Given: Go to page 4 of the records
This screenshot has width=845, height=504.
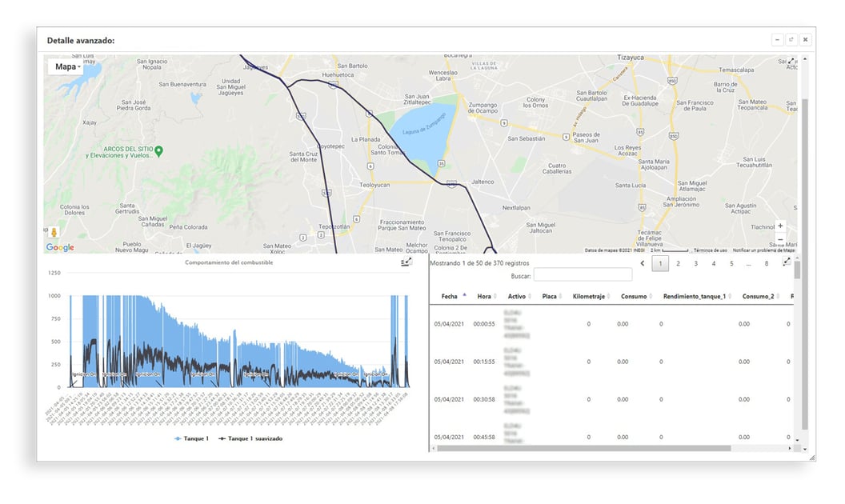Looking at the screenshot, I should [714, 263].
